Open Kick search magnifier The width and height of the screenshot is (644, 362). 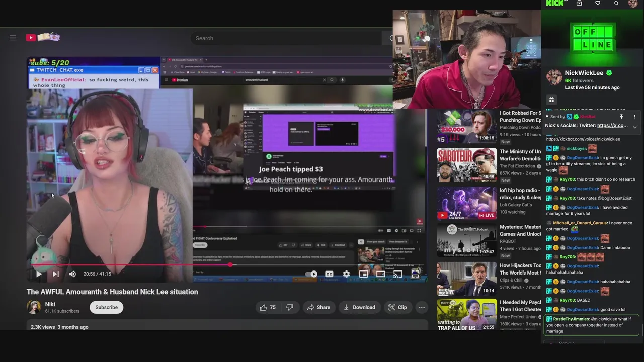click(616, 3)
